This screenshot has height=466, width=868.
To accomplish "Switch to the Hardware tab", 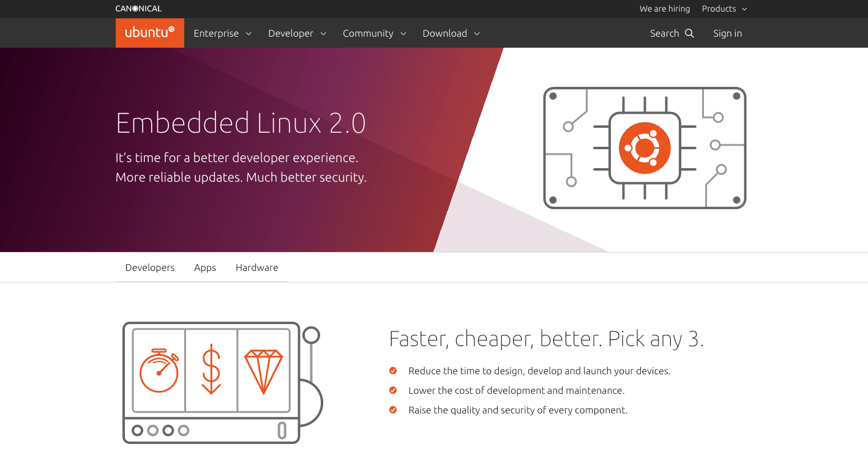I will 257,267.
